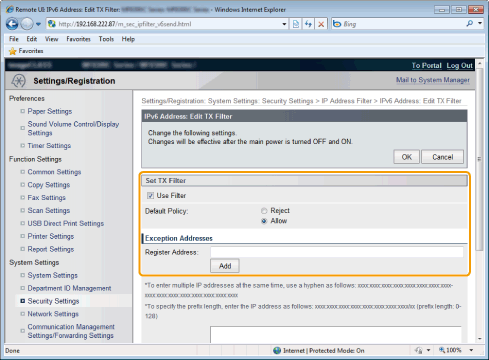Click the Scan Settings bullet icon

(x=22, y=210)
